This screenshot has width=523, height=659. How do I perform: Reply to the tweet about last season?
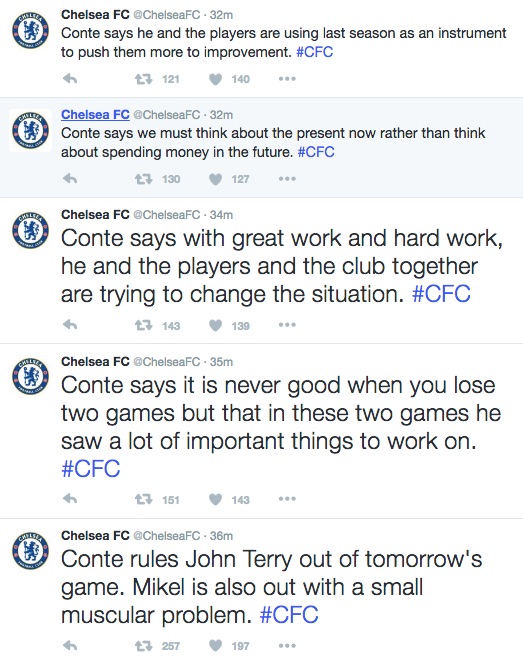[70, 79]
